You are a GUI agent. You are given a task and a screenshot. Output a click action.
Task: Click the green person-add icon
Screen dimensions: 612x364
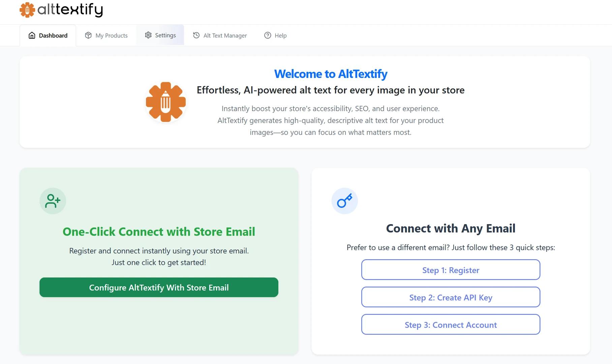click(53, 201)
